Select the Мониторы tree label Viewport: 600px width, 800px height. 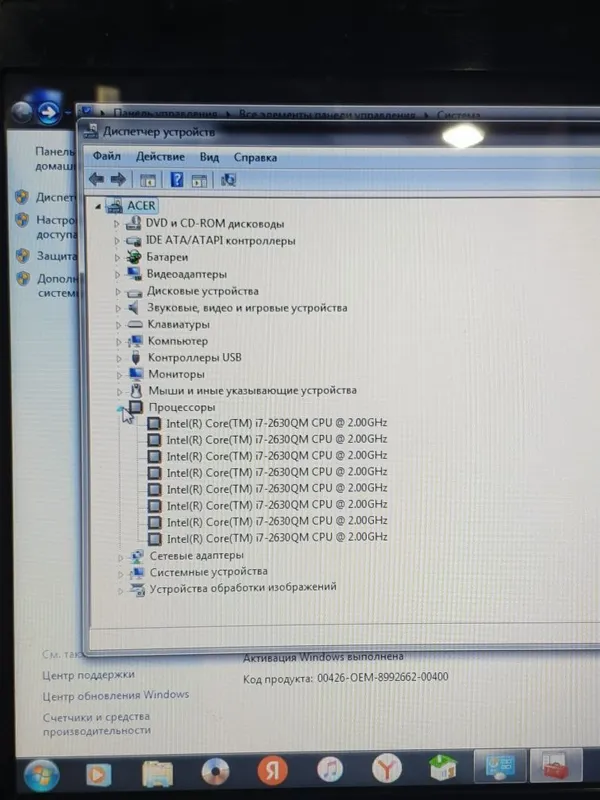tap(177, 374)
